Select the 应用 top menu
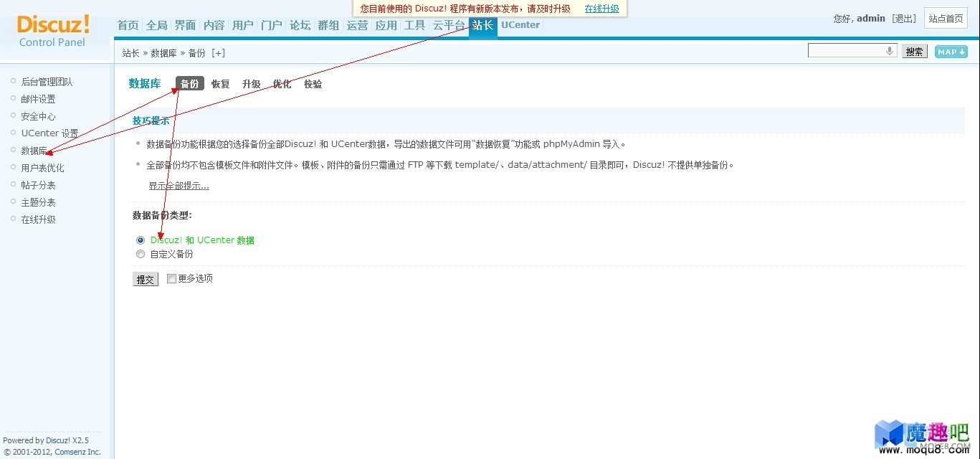This screenshot has height=459, width=980. tap(386, 25)
